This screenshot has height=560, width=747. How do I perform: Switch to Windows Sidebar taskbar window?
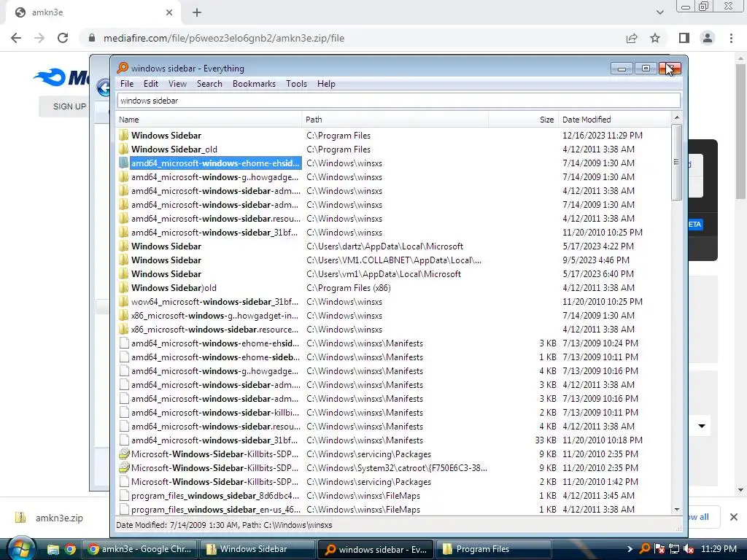[258, 549]
